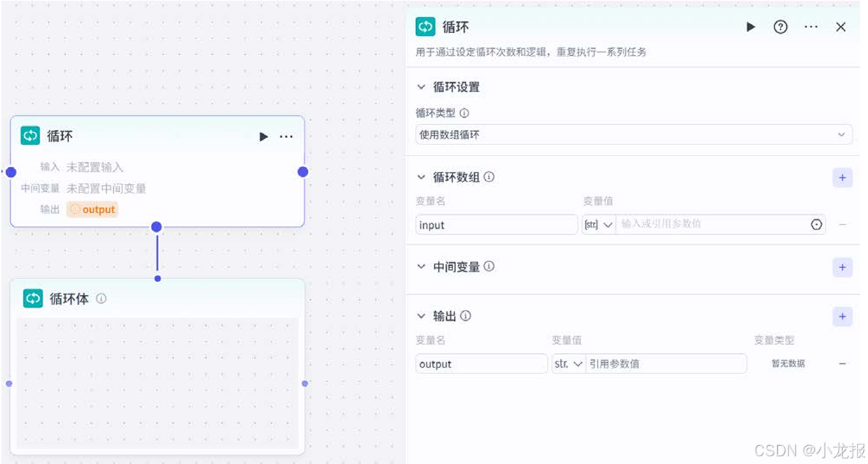Select the orange output tag on the 循环 node

(91, 209)
